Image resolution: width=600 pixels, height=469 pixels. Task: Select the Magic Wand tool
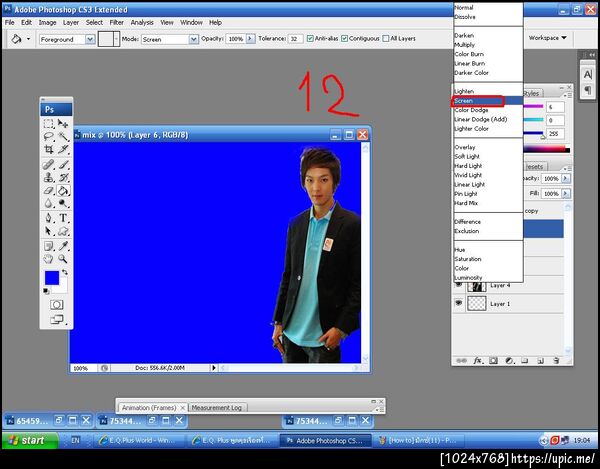tap(63, 136)
